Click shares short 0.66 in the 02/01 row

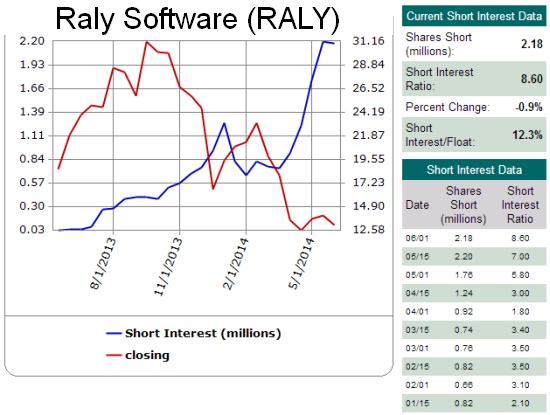(463, 385)
